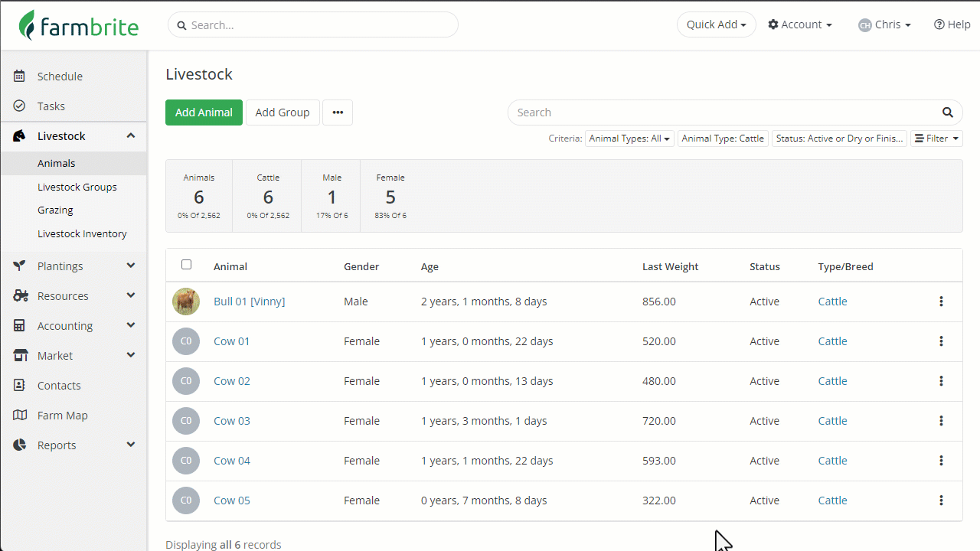Sort by the Last Weight column header
980x551 pixels.
(671, 266)
